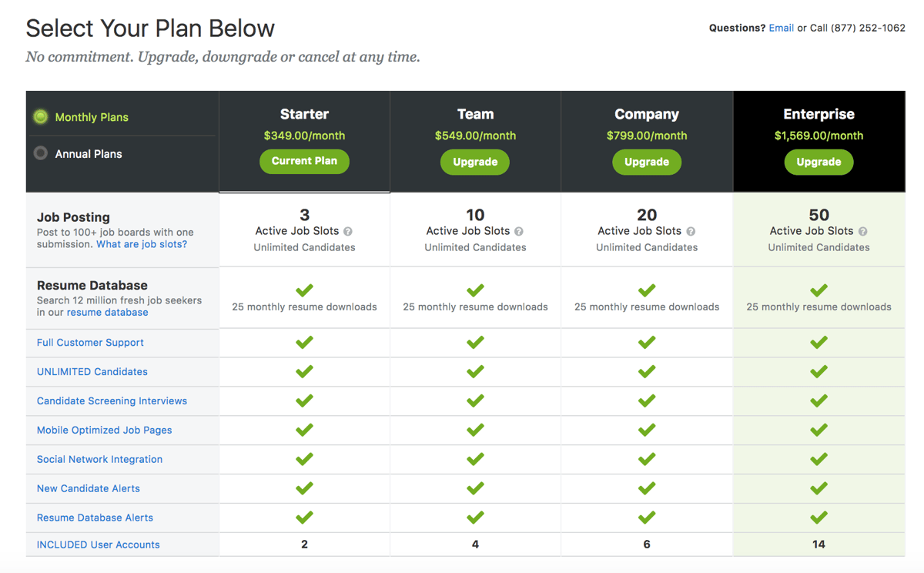Viewport: 924px width, 573px height.
Task: Select the Annual Plans radio button
Action: (x=41, y=153)
